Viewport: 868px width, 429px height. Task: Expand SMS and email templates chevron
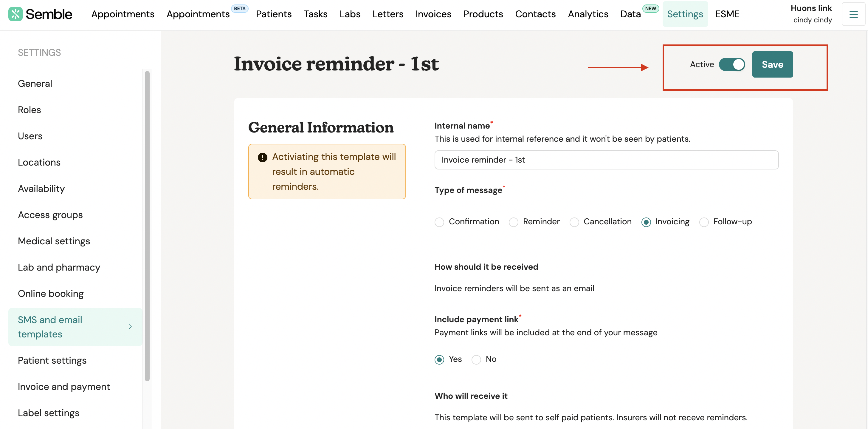[130, 326]
